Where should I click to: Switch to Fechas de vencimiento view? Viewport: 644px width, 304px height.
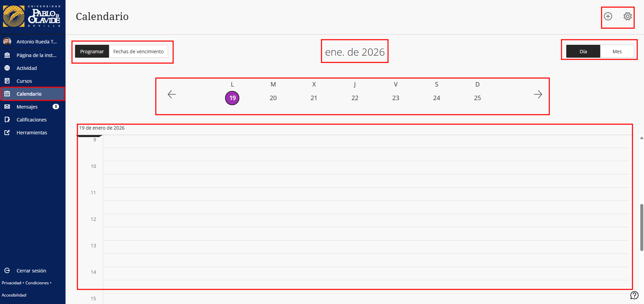click(x=138, y=52)
